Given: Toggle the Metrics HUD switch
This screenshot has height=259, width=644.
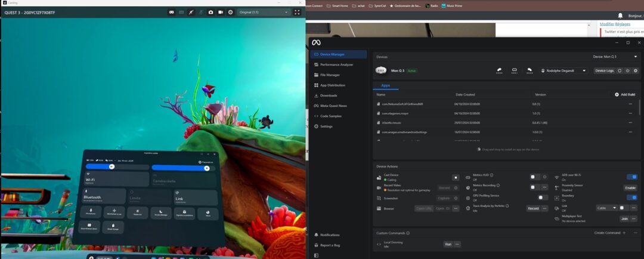Looking at the screenshot, I should pos(534,177).
